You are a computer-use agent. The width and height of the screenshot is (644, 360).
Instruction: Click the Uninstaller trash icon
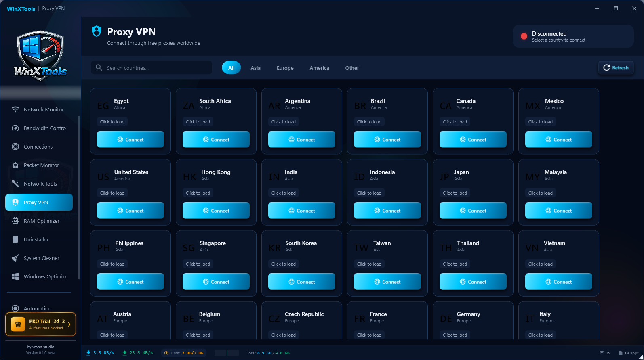pyautogui.click(x=15, y=239)
